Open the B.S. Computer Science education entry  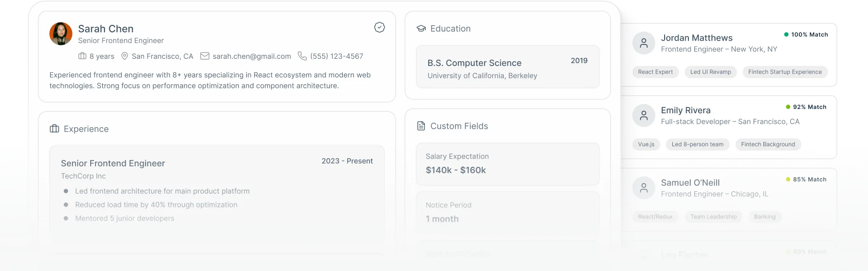508,67
